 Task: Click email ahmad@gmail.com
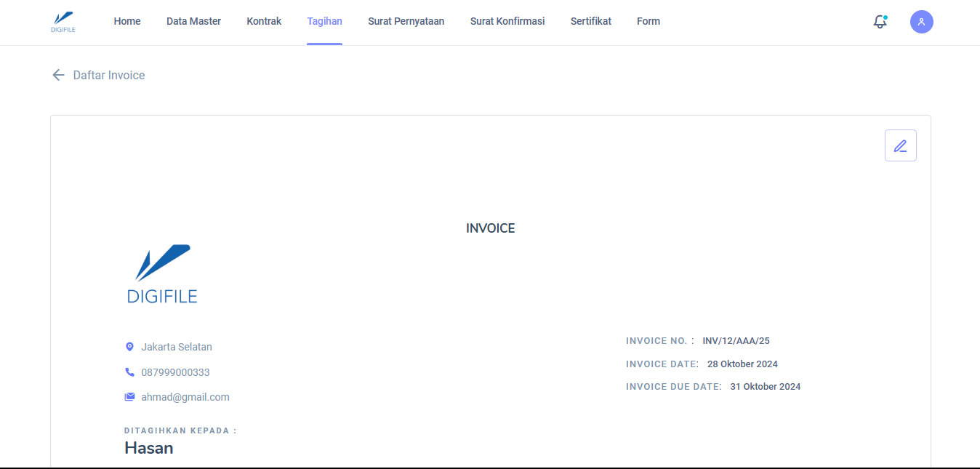click(x=185, y=397)
